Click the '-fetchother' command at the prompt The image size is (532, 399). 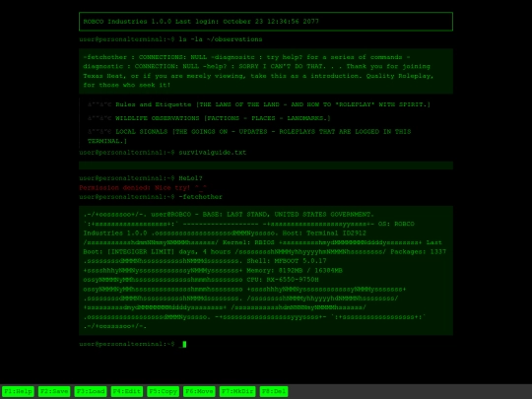pyautogui.click(x=201, y=197)
